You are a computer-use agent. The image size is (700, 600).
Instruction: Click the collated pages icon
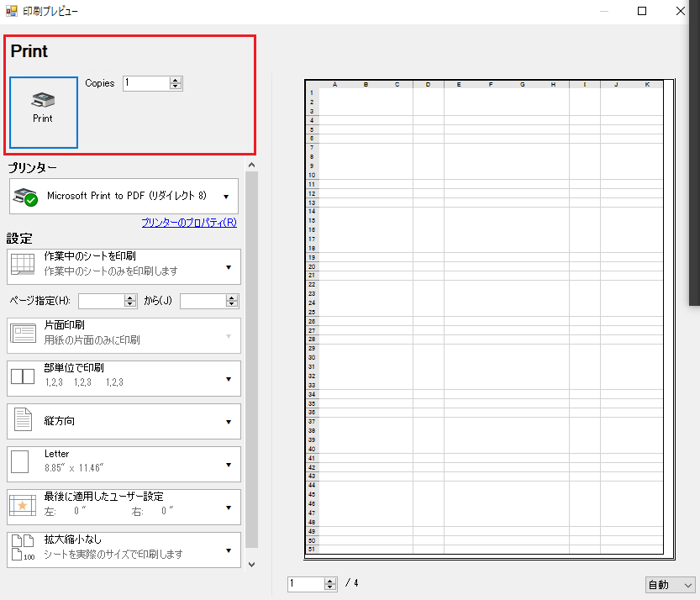(23, 376)
